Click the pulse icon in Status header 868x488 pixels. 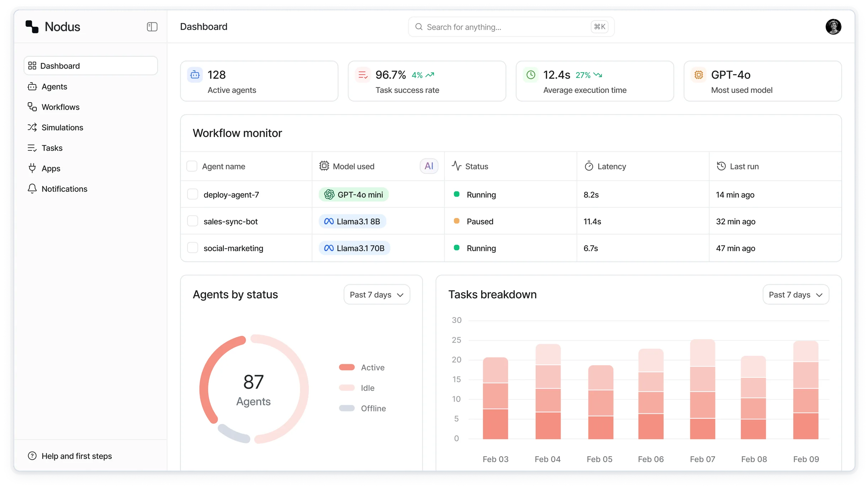[456, 166]
